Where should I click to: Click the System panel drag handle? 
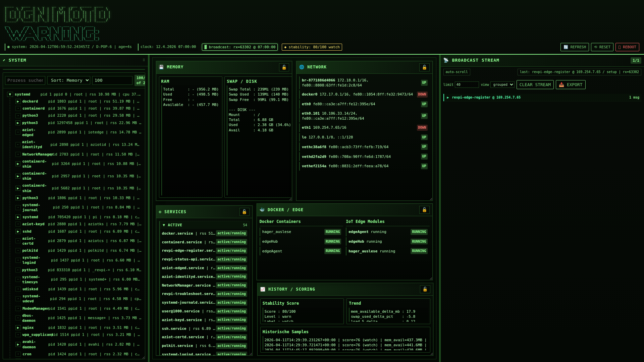pos(144,60)
